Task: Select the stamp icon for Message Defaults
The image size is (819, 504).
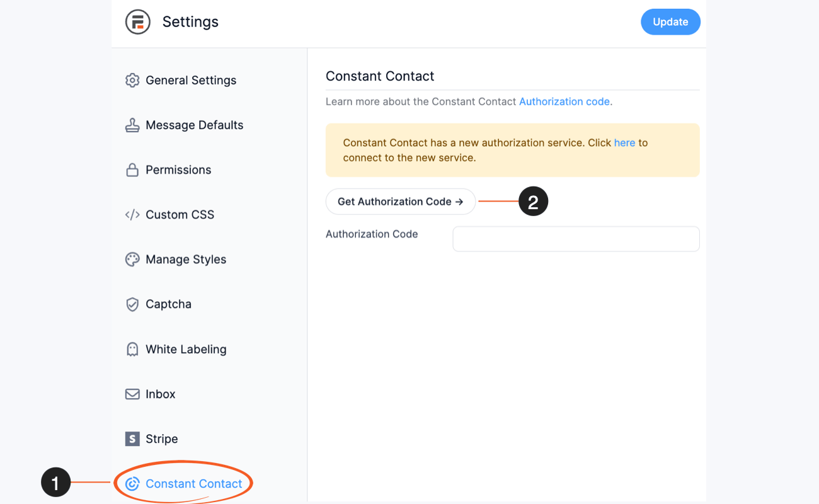Action: (x=132, y=125)
